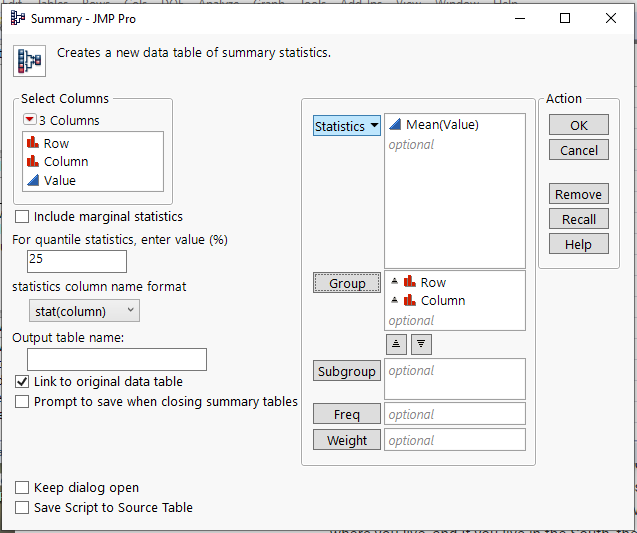The height and width of the screenshot is (533, 637).
Task: Enable Include marginal statistics checkbox
Action: tap(23, 217)
